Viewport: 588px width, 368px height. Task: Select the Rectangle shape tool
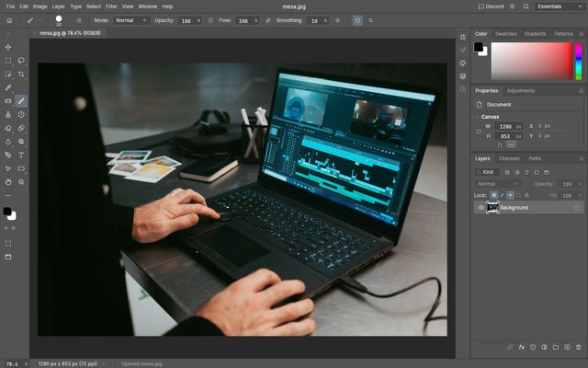pyautogui.click(x=21, y=168)
